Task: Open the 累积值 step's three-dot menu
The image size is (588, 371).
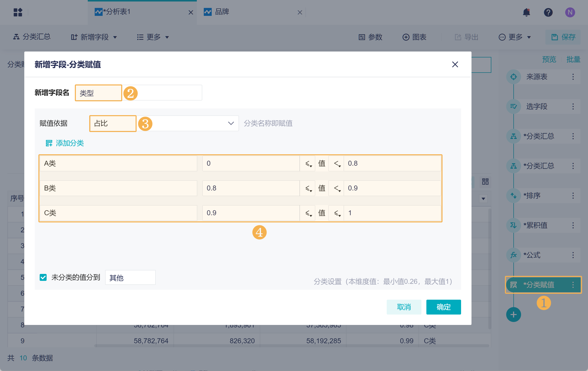Action: 573,225
